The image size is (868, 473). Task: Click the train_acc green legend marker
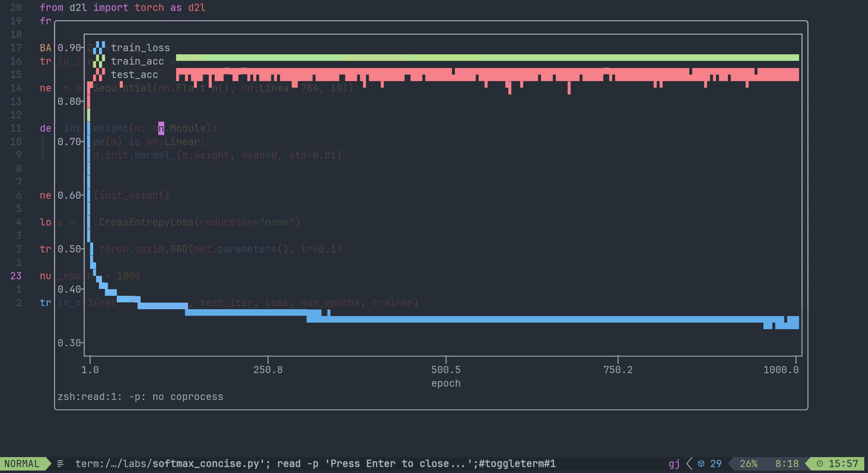[x=99, y=61]
